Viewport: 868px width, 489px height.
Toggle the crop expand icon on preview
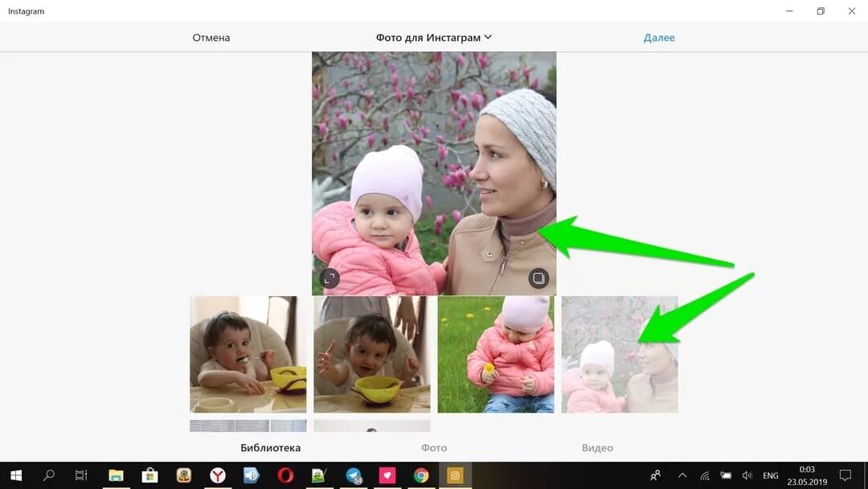pos(330,278)
